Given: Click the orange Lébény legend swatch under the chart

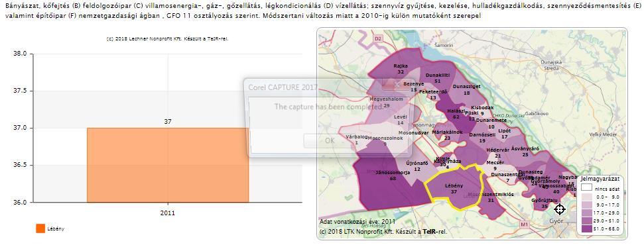Looking at the screenshot, I should pyautogui.click(x=40, y=228).
